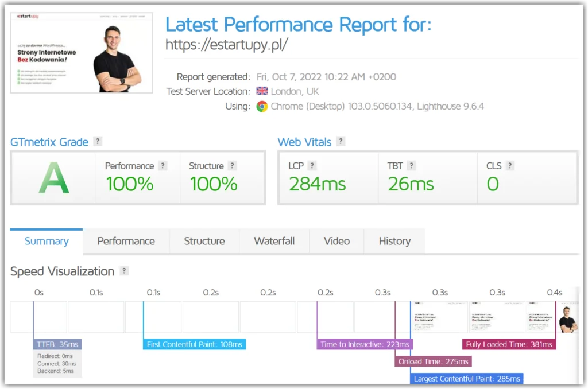Viewport: 588px width, 389px height.
Task: Open the Structure tab
Action: pyautogui.click(x=204, y=241)
